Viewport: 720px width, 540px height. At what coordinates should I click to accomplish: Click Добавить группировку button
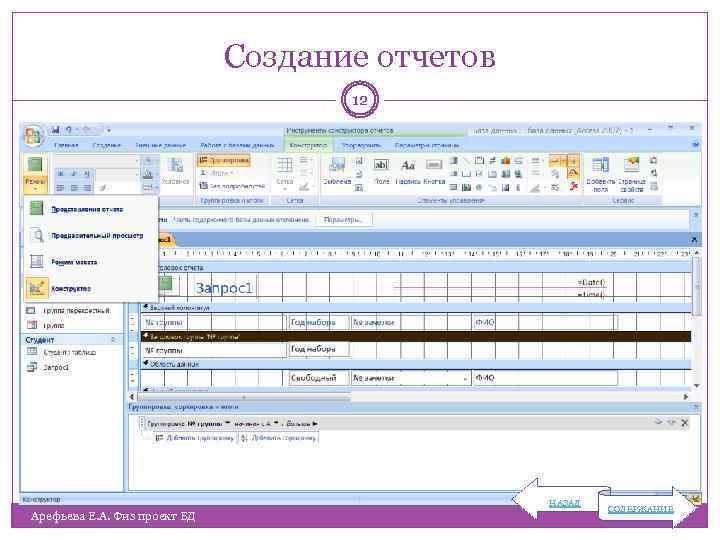(195, 438)
